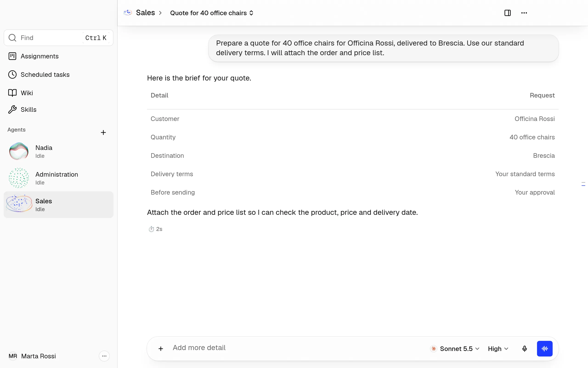Click the Marta Rossi user name
The image size is (588, 368).
coord(38,356)
